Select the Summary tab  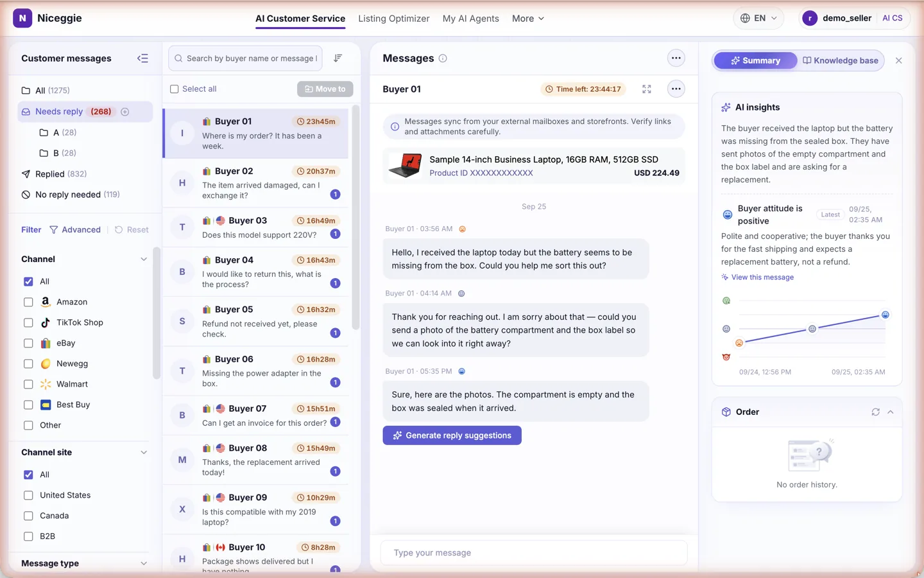(755, 60)
